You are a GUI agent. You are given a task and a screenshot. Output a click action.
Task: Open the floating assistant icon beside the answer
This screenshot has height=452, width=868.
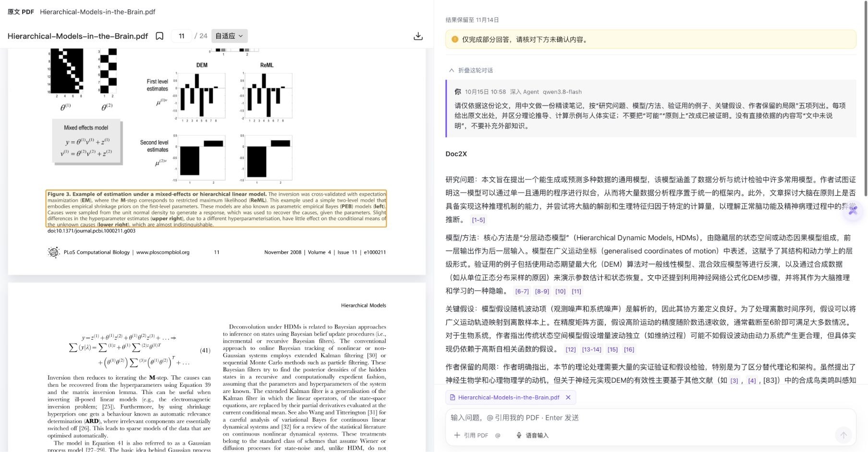[853, 210]
